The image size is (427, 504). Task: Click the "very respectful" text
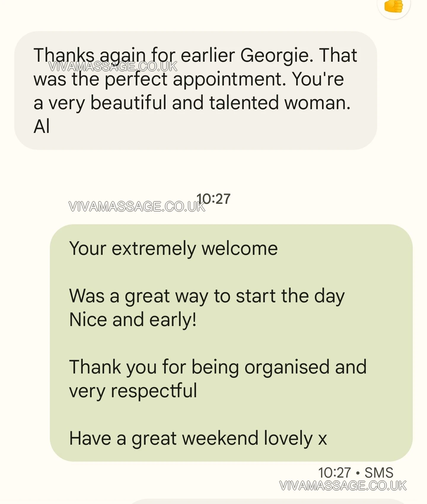click(133, 391)
